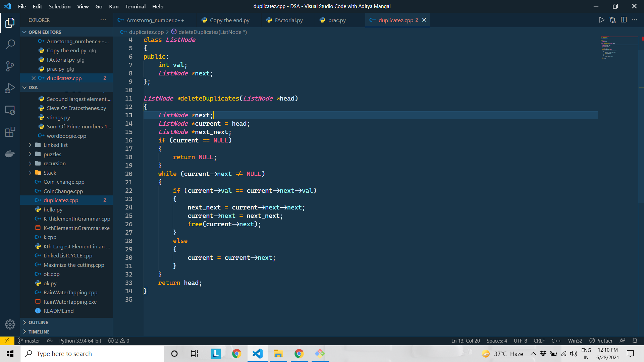This screenshot has height=362, width=644.
Task: Open the Terminal menu
Action: coord(135,6)
